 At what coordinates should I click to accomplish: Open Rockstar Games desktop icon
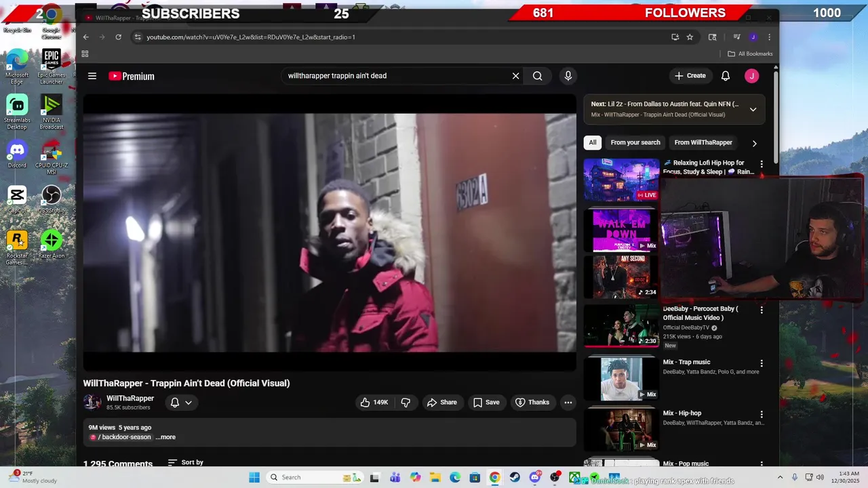pos(17,248)
